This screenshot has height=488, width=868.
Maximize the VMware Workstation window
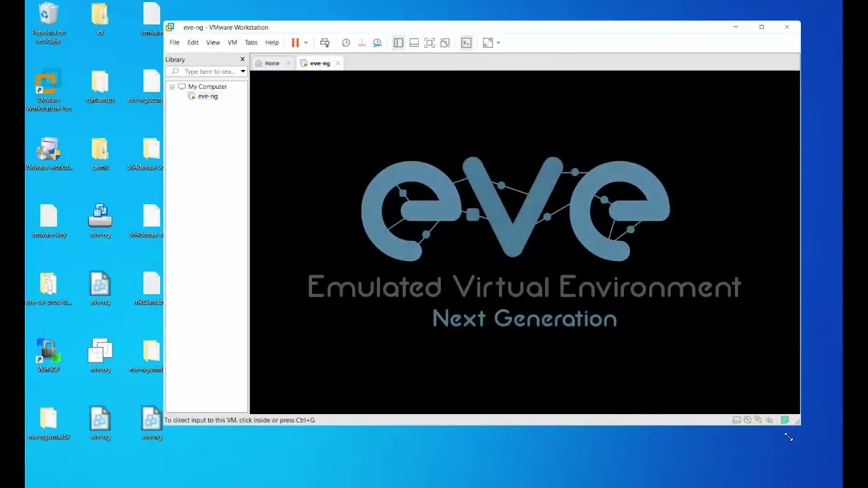(762, 27)
